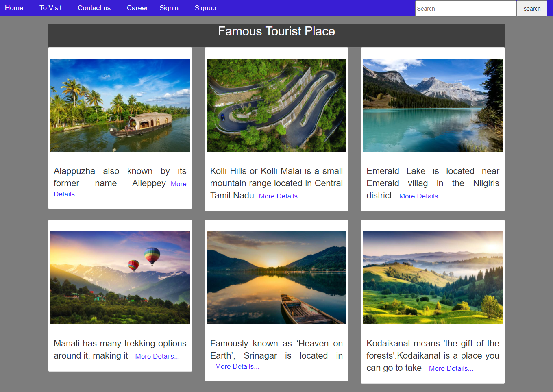The image size is (553, 392).
Task: Follow More Details link for Alappuzha
Action: (x=67, y=194)
